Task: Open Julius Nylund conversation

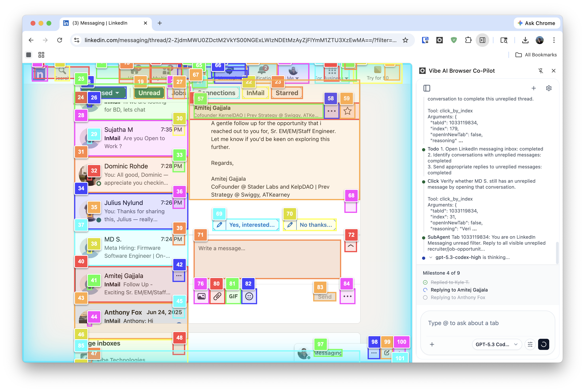Action: [x=131, y=211]
